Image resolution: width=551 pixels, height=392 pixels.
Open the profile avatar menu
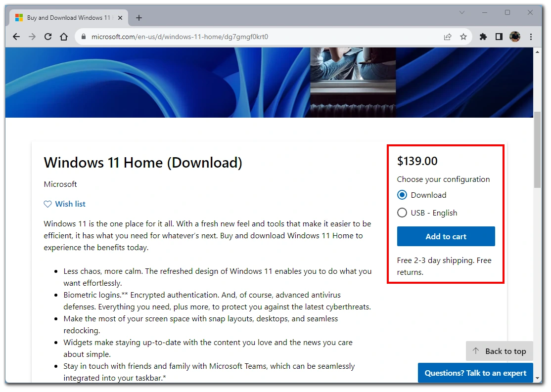(x=515, y=37)
